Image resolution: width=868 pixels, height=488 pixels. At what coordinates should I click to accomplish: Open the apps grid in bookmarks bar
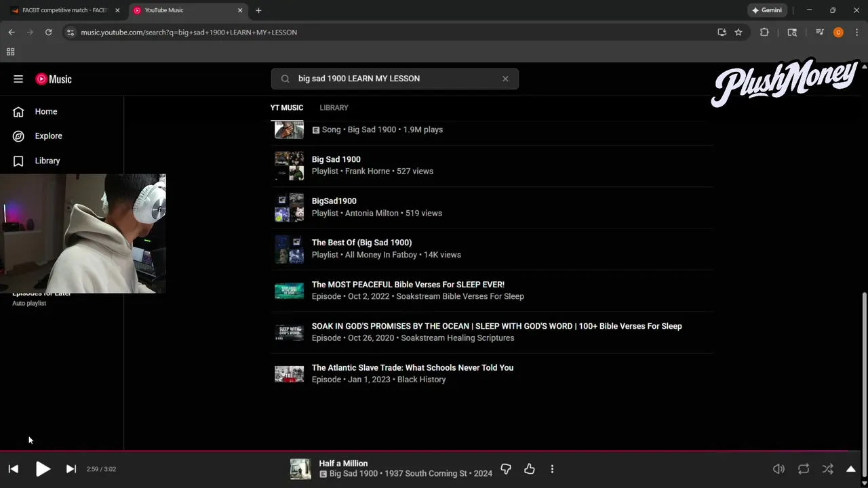point(10,52)
